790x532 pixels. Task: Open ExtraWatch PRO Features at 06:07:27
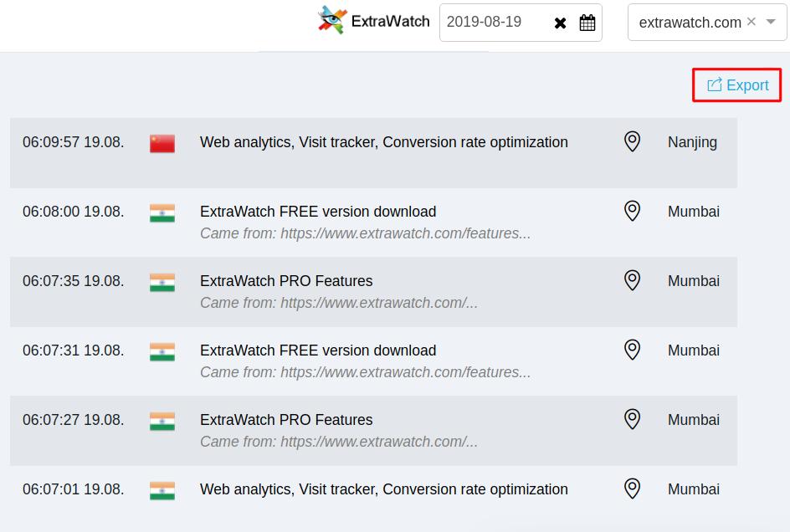pyautogui.click(x=286, y=420)
